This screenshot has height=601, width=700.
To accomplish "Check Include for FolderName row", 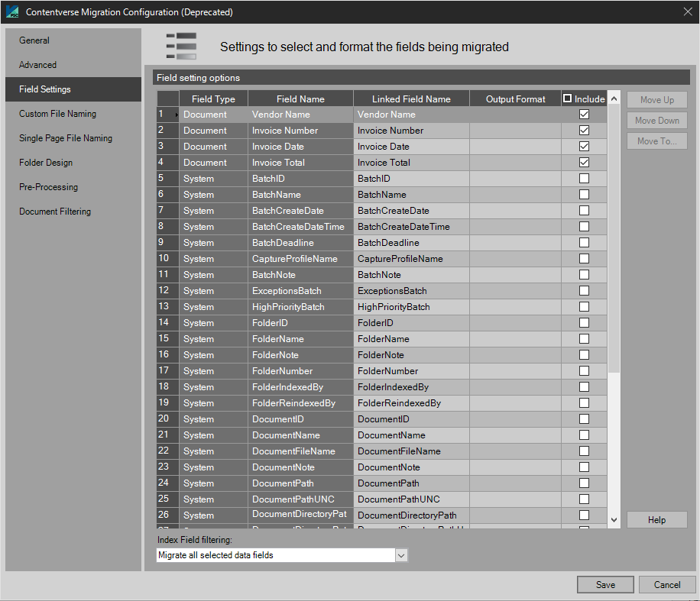I will [x=584, y=338].
